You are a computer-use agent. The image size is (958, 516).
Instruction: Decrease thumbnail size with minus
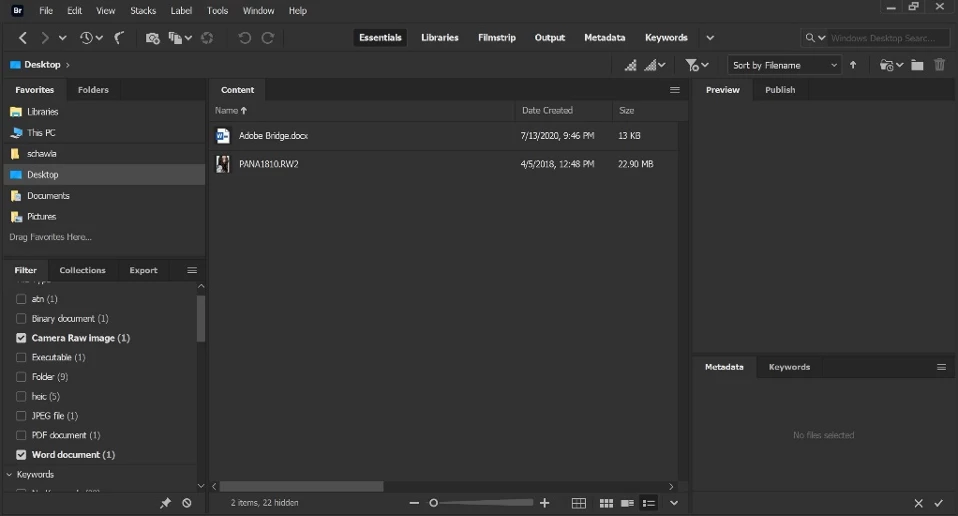coord(414,503)
